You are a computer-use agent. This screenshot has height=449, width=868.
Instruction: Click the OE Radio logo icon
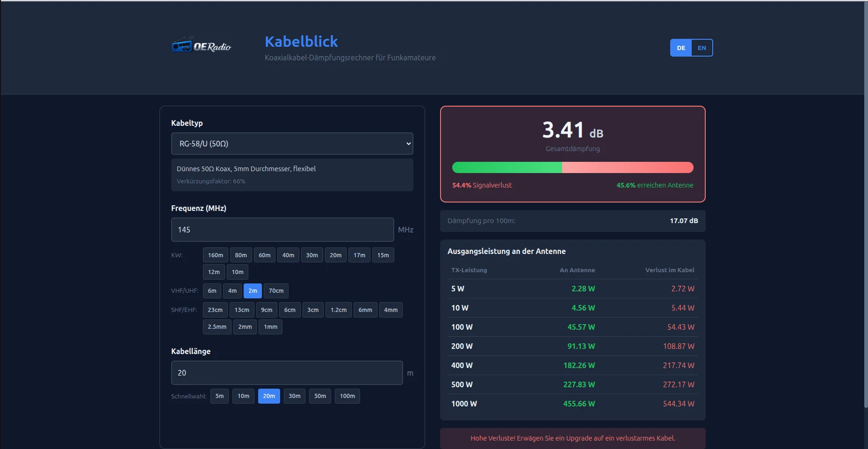182,46
